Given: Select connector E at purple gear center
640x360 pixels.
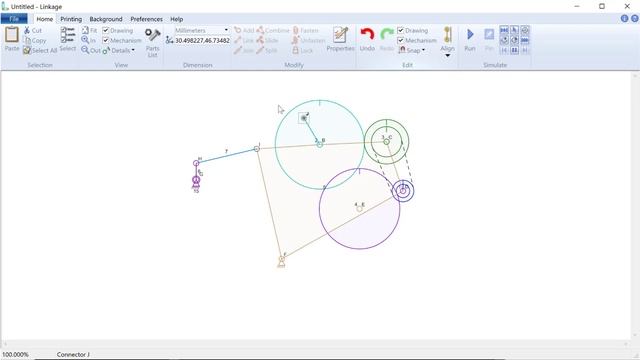Looking at the screenshot, I should point(359,209).
